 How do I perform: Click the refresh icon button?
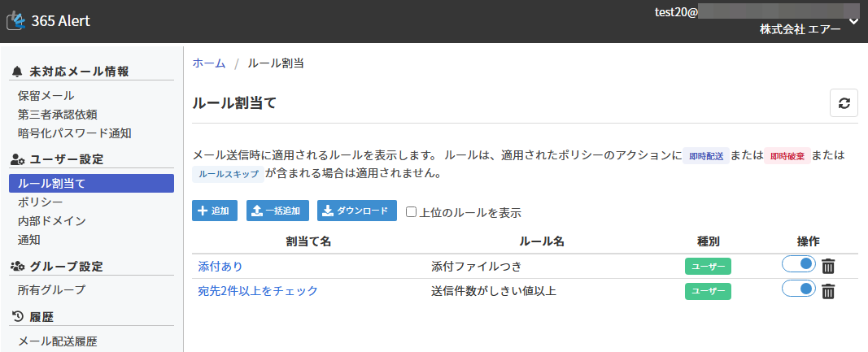tap(844, 103)
